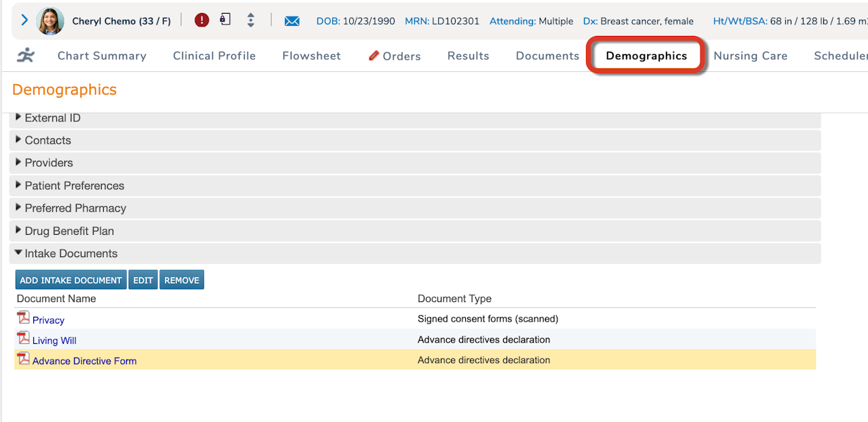This screenshot has width=868, height=422.
Task: Collapse the Intake Documents section
Action: 19,254
